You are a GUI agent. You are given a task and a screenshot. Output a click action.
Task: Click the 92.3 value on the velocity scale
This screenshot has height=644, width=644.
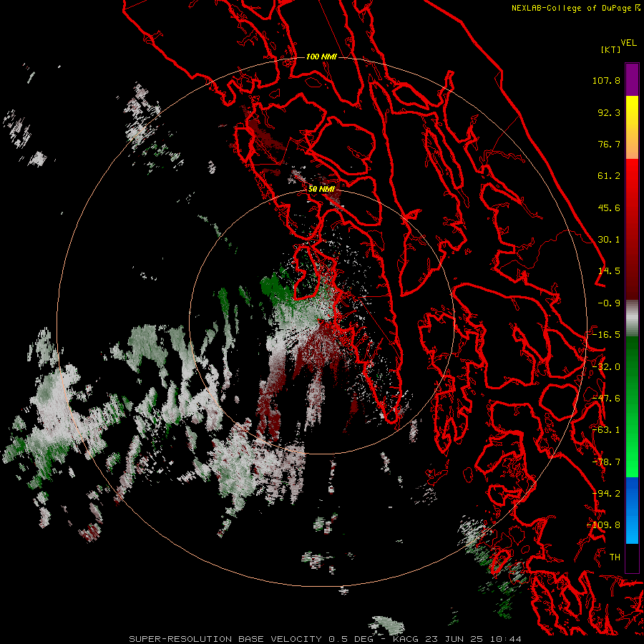point(609,112)
